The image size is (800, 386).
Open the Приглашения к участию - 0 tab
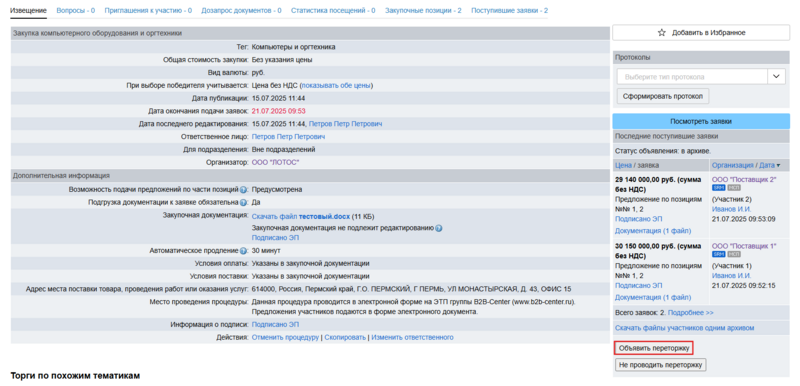point(148,10)
